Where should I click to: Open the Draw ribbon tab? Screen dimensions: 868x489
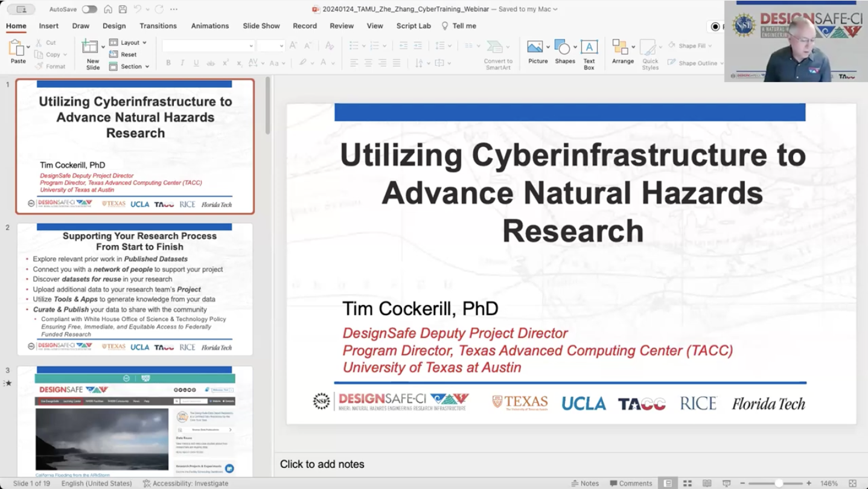pos(81,26)
